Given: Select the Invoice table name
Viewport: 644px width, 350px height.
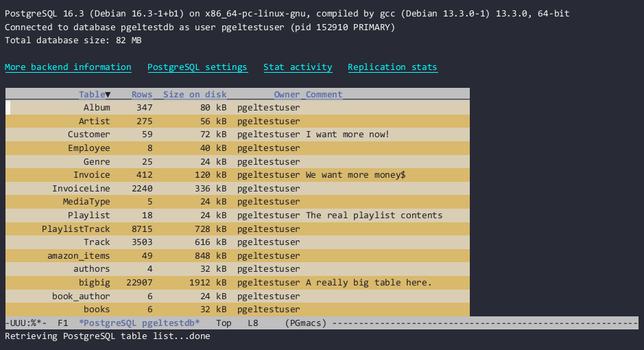Looking at the screenshot, I should [x=92, y=175].
